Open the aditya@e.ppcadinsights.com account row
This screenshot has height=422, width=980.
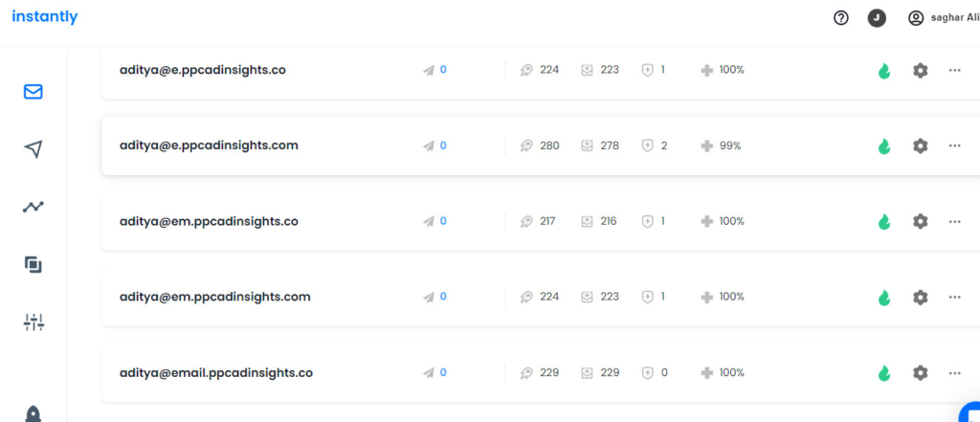(541, 145)
